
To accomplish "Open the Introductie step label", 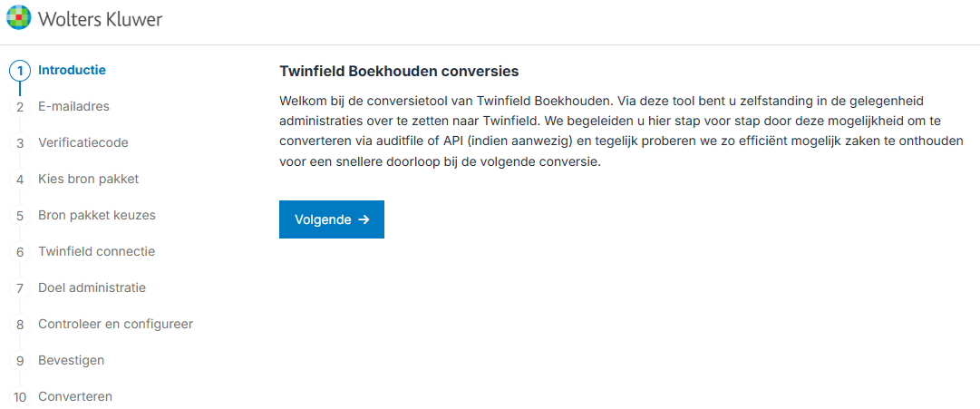I will (72, 70).
